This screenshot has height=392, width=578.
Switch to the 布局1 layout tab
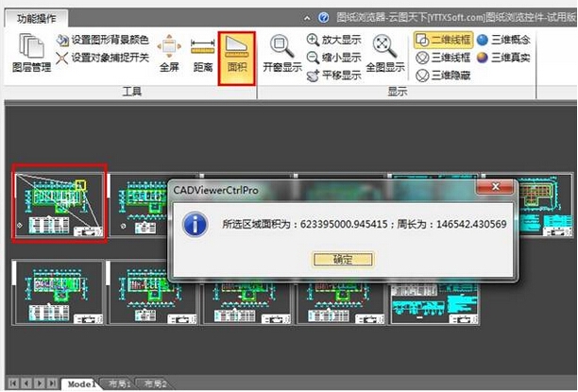[x=117, y=383]
